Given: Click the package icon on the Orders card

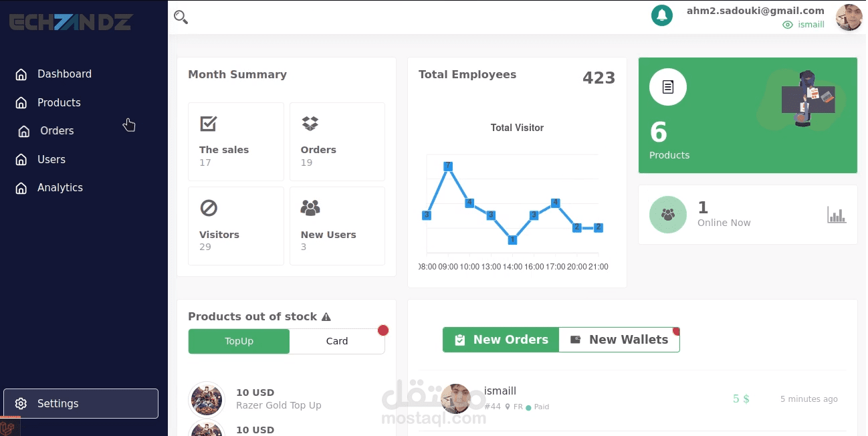Looking at the screenshot, I should point(309,123).
